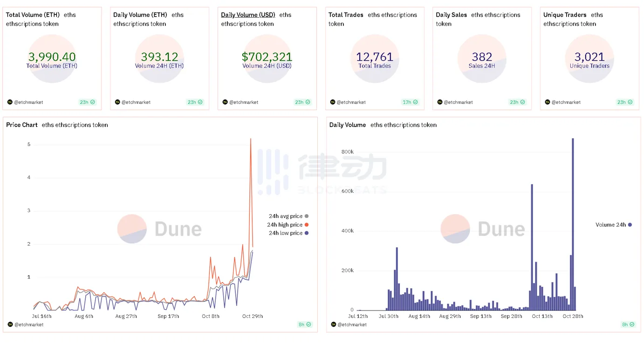The width and height of the screenshot is (644, 344).
Task: Toggle the 24h high price legend series
Action: 285,225
